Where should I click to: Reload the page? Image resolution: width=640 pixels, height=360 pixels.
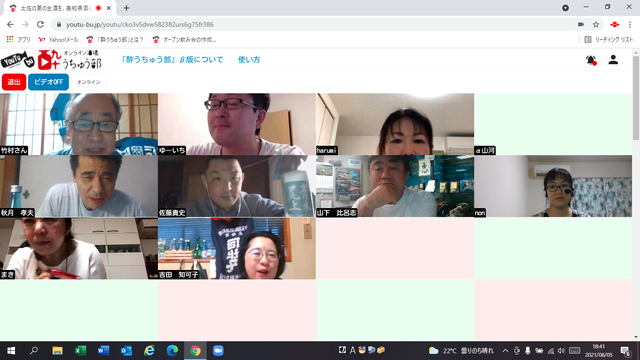[x=40, y=24]
